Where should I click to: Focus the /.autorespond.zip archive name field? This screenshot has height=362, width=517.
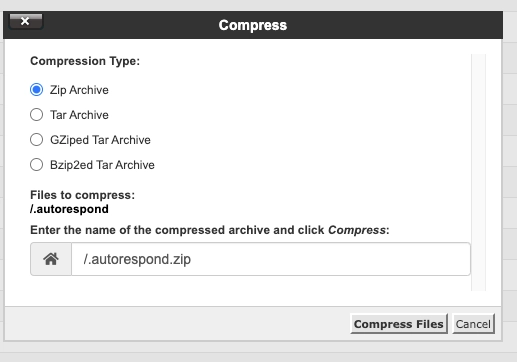click(x=271, y=259)
